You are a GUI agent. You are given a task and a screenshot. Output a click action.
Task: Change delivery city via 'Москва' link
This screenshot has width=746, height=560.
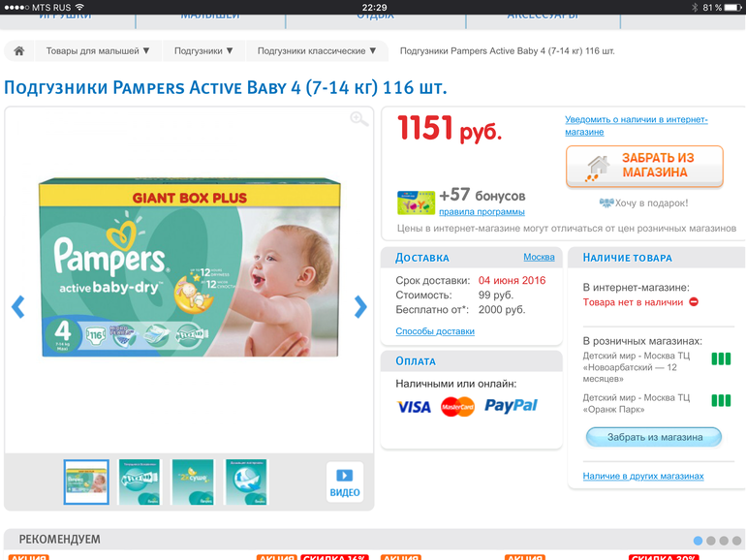click(539, 257)
